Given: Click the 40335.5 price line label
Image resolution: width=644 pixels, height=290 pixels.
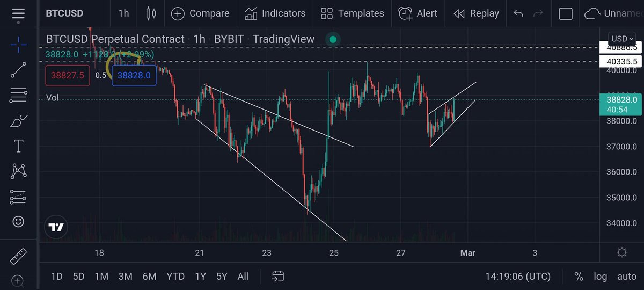Looking at the screenshot, I should [621, 61].
